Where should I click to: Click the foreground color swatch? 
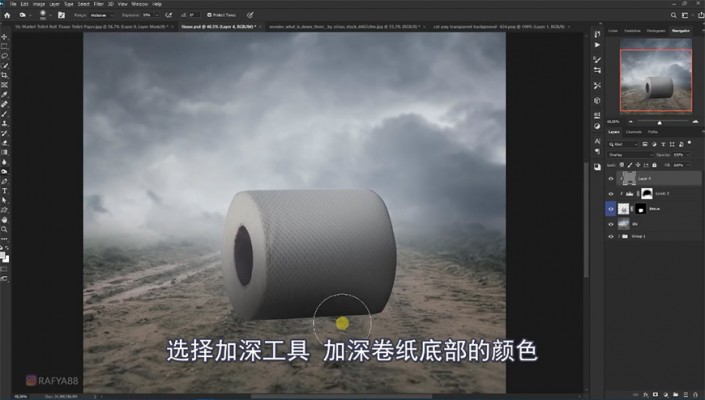[x=3, y=256]
